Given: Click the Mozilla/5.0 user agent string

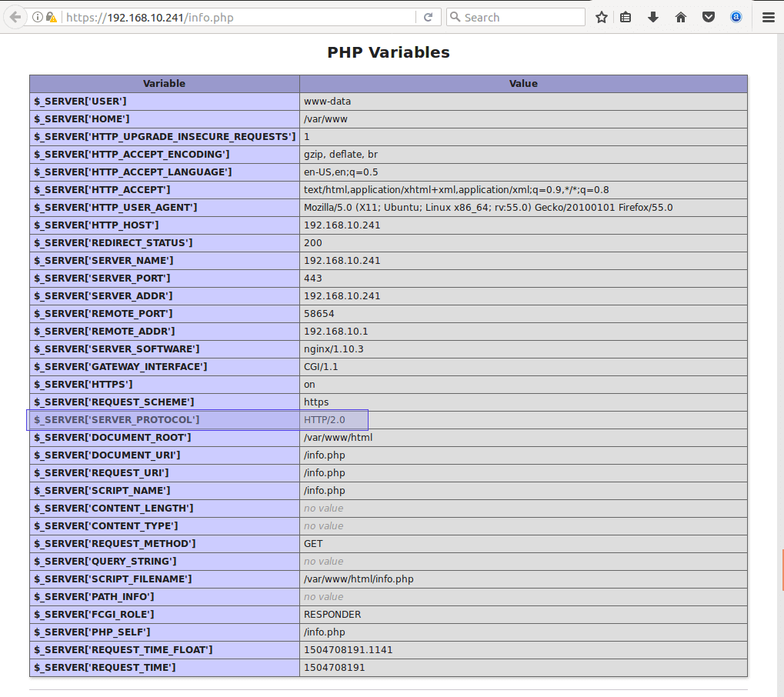Looking at the screenshot, I should pos(488,208).
